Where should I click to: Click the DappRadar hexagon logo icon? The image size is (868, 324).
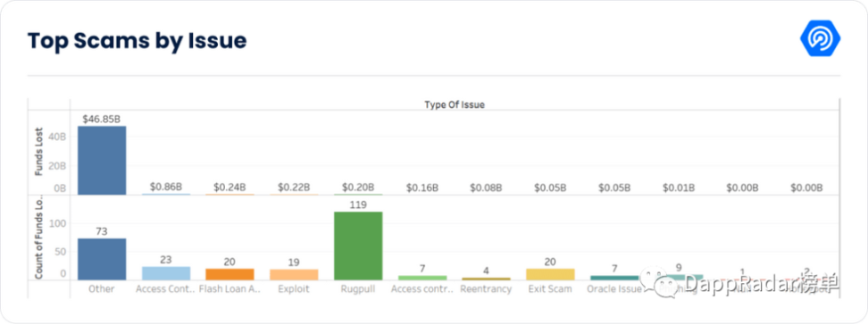[x=820, y=38]
